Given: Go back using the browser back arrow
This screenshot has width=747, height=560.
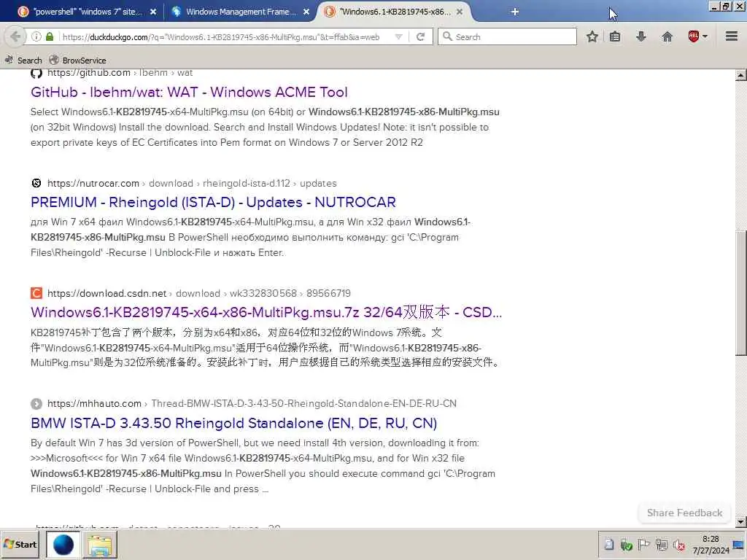Looking at the screenshot, I should [x=15, y=36].
